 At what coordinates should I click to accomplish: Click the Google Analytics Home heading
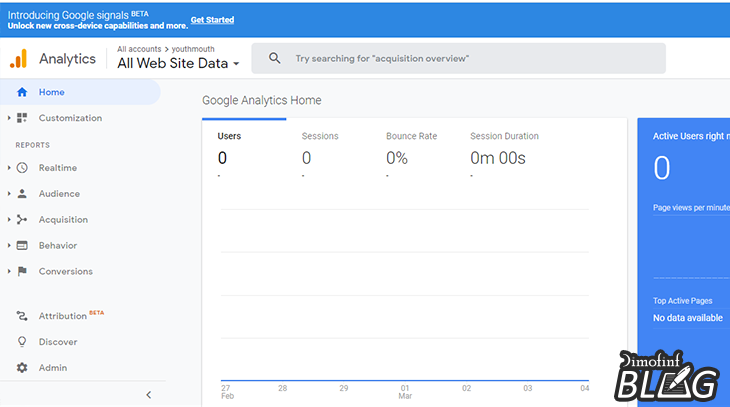262,101
